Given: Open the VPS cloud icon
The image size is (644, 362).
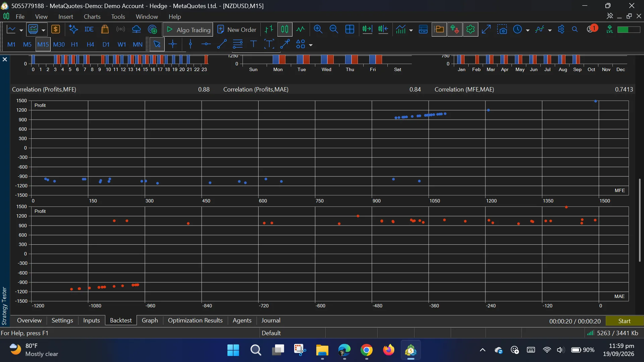Looking at the screenshot, I should 136,29.
